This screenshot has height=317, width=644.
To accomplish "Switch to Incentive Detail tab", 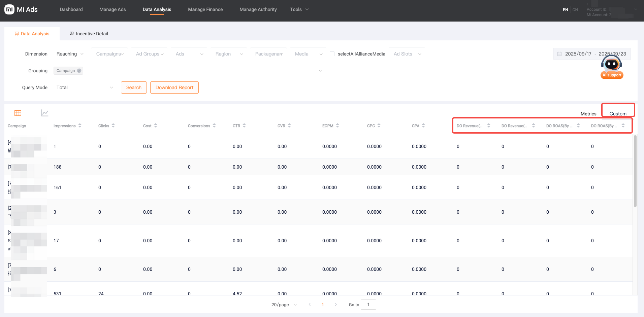I will [89, 34].
